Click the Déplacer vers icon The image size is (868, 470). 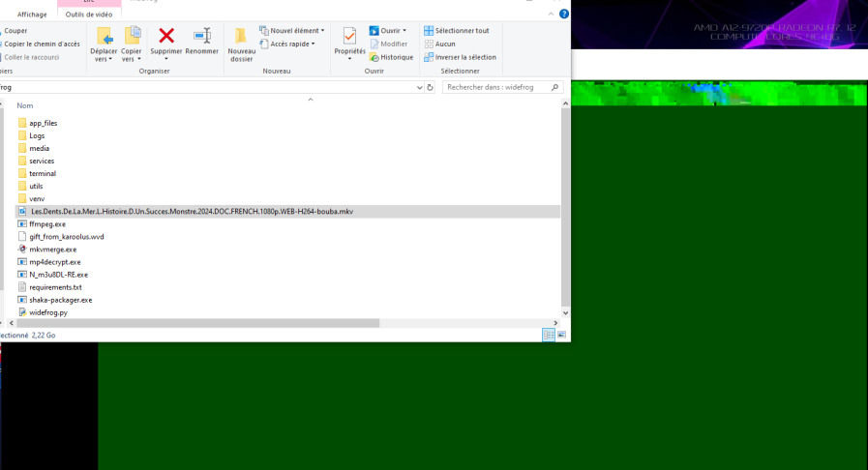104,37
